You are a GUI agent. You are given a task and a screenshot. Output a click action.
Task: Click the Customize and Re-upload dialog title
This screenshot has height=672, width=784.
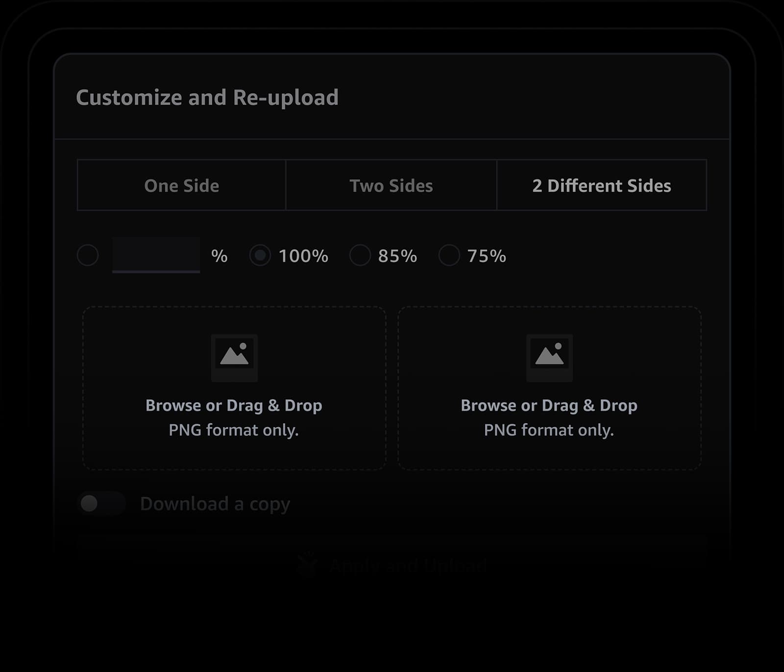(x=208, y=97)
